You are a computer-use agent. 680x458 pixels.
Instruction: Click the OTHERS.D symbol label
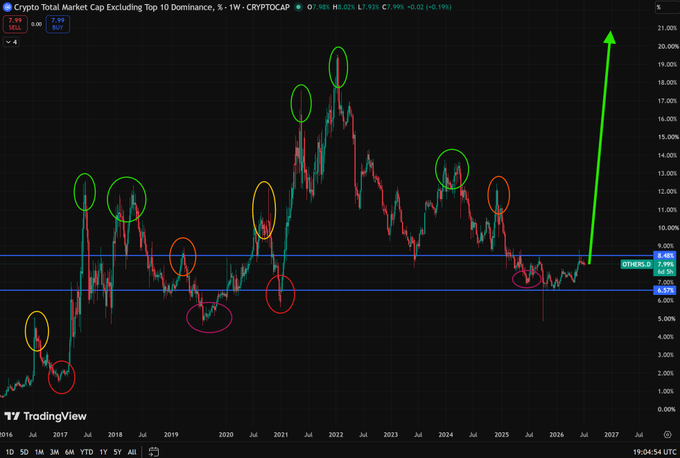[x=637, y=264]
